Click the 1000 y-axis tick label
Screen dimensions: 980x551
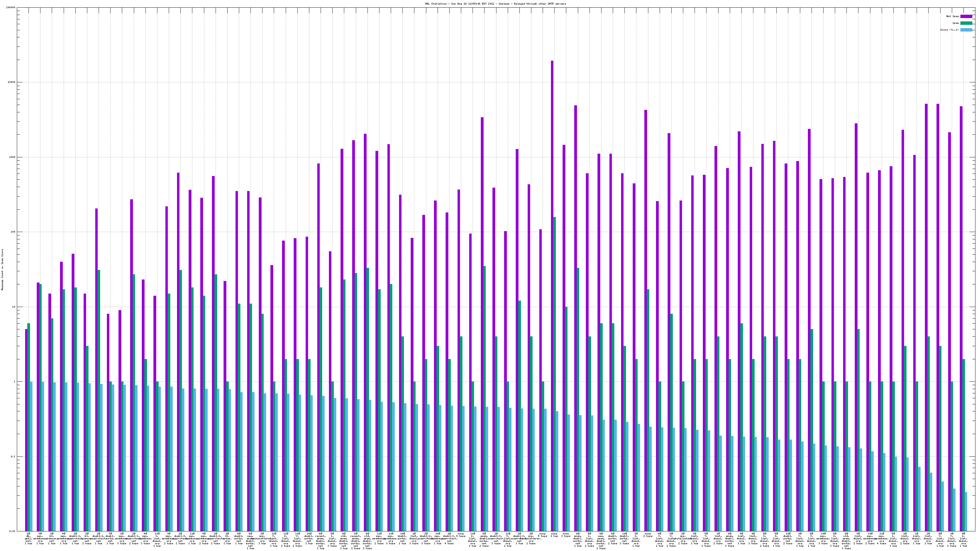(x=12, y=157)
